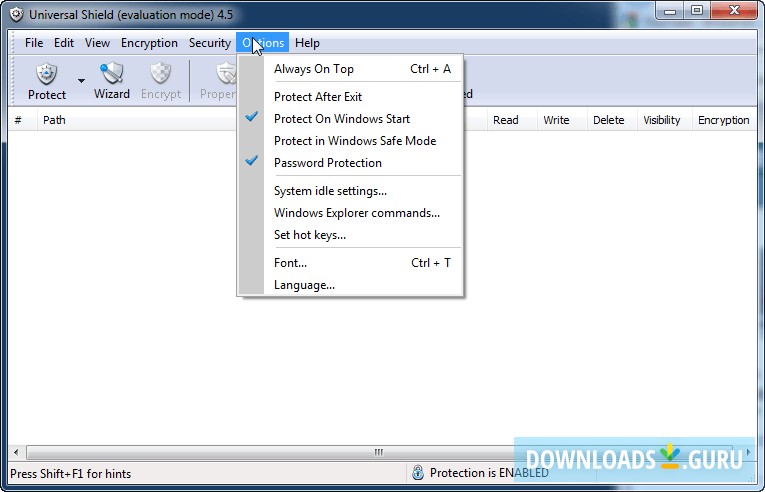The image size is (765, 492).
Task: Click the Encryption column header
Action: click(724, 120)
